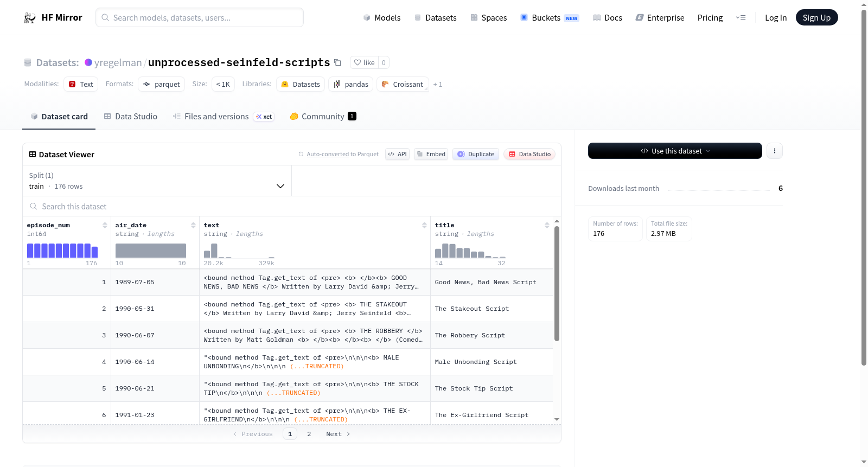
Task: Click the page vertical scrollbar
Action: tap(864, 187)
